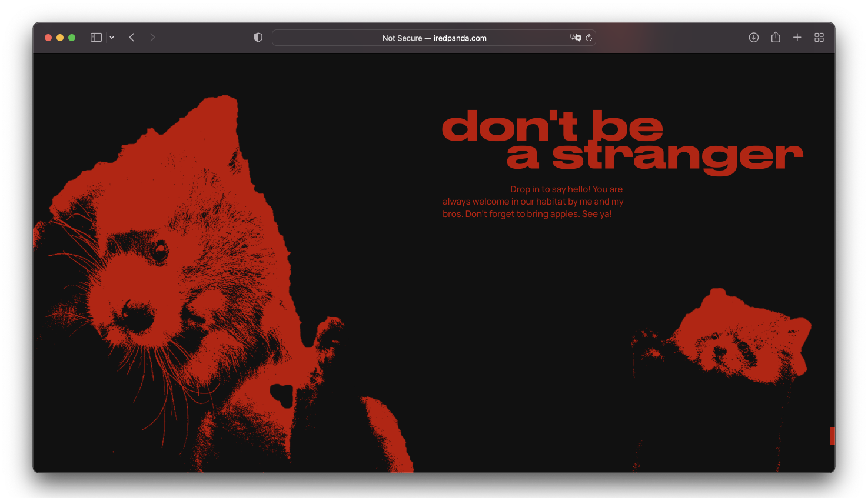
Task: Open a new tab with plus button
Action: tap(797, 38)
